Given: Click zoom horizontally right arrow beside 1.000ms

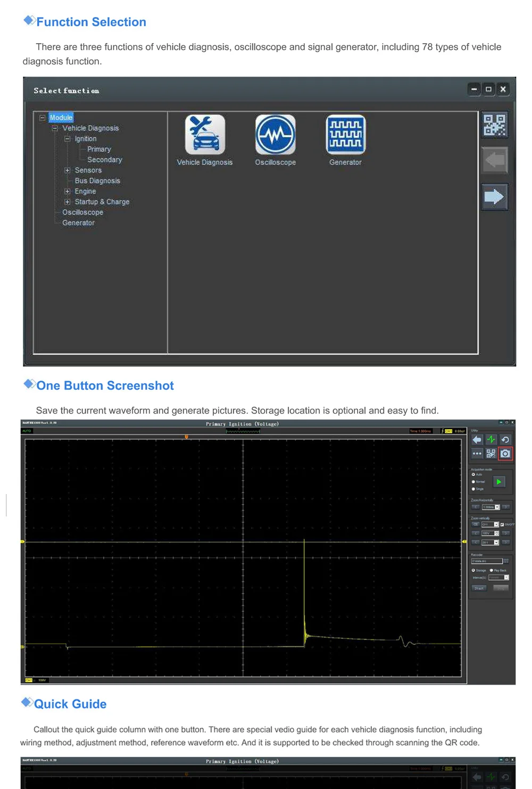Looking at the screenshot, I should coord(506,507).
